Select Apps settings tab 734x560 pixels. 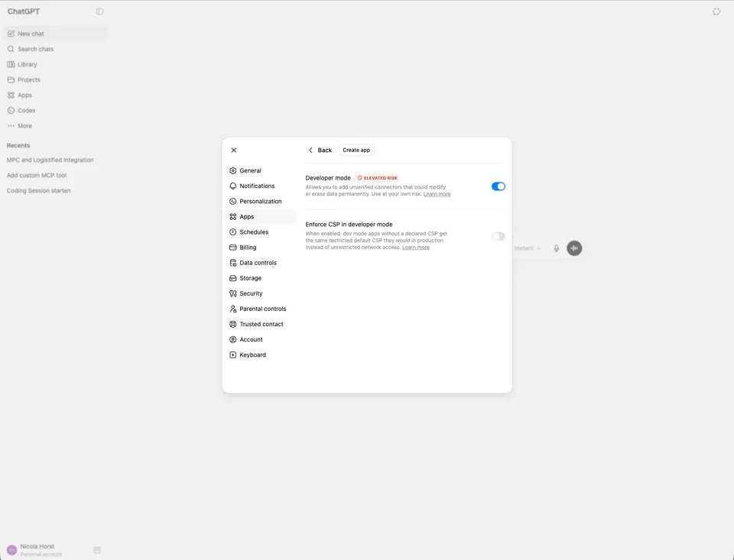[x=261, y=217]
